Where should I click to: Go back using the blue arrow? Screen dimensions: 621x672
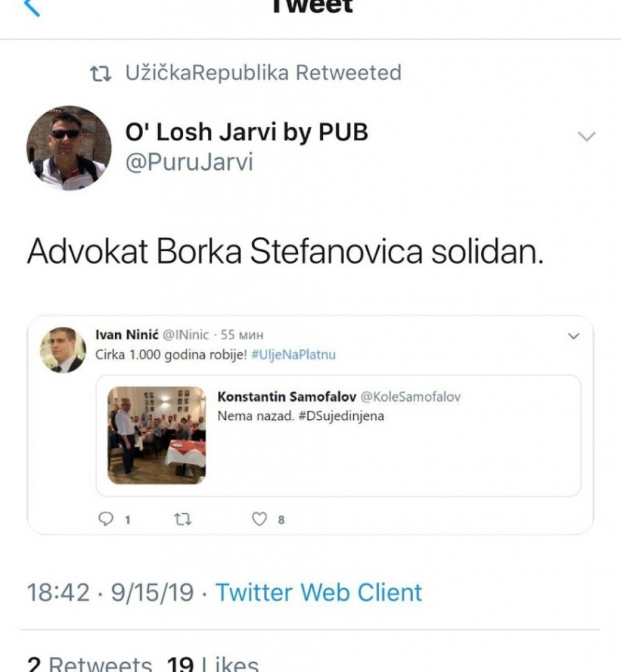click(33, 7)
